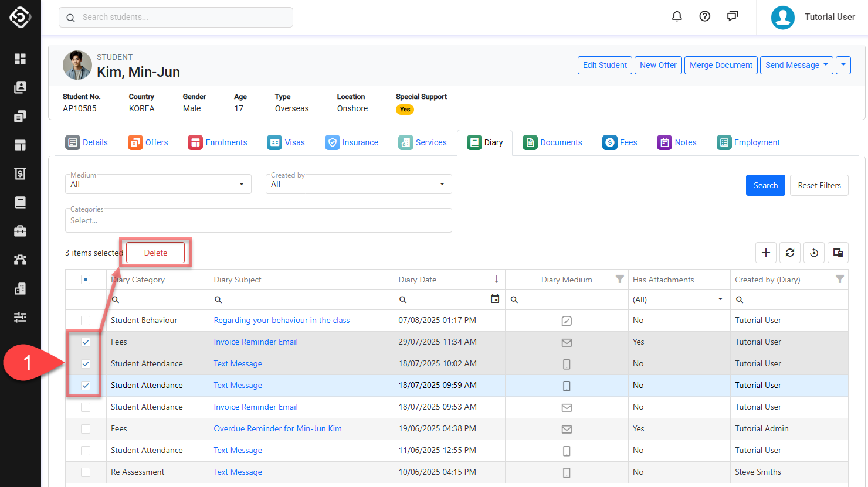Uncheck the Fees Invoice Reminder Email row checkbox
Screen dimensions: 868x487
tap(86, 342)
